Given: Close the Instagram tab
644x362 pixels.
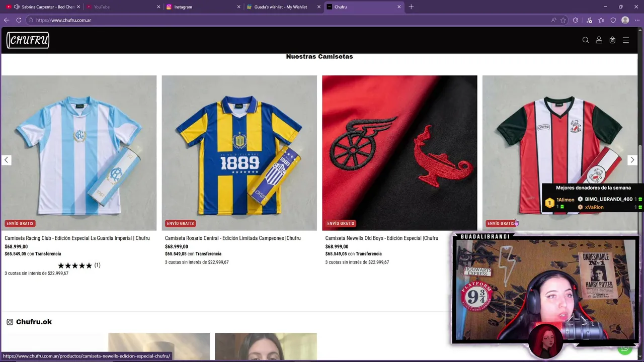Looking at the screenshot, I should [x=238, y=7].
